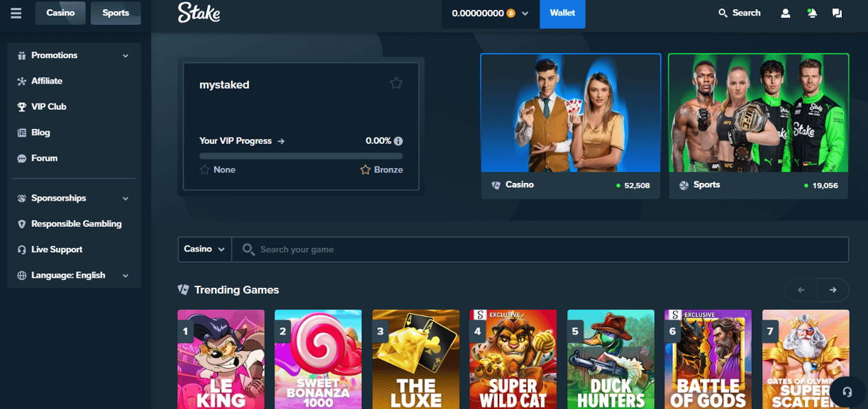Screen dimensions: 868x409
Task: Click the 0.00% progress value
Action: pyautogui.click(x=379, y=141)
